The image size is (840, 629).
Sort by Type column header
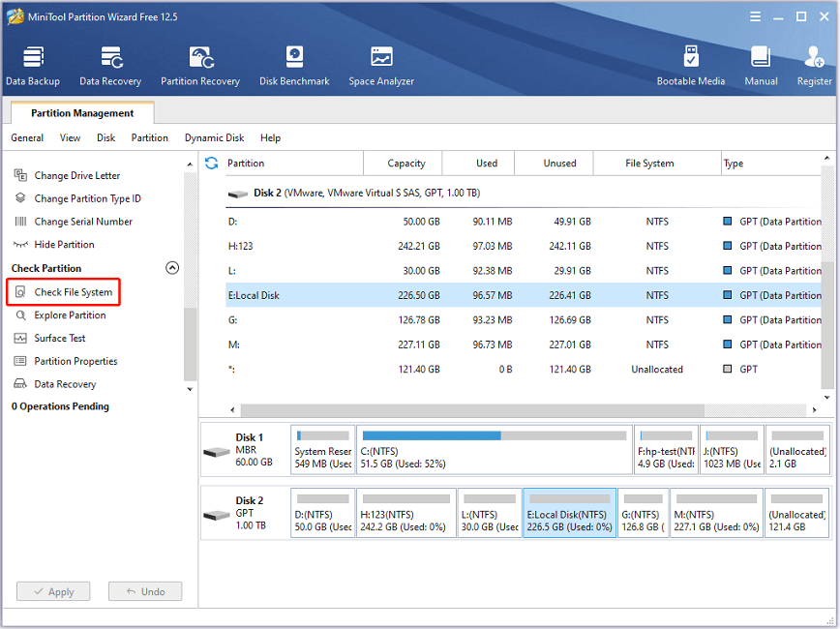coord(771,163)
